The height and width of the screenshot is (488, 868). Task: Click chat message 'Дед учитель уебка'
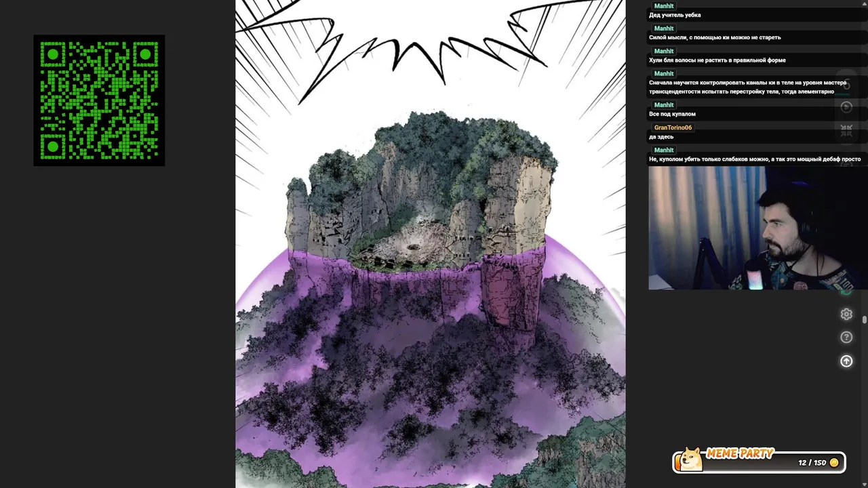[675, 15]
